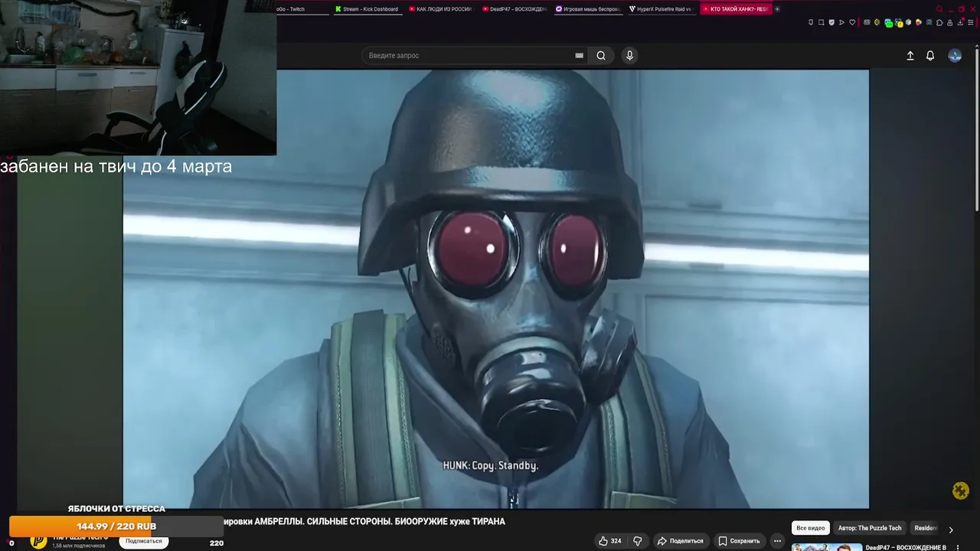Image resolution: width=980 pixels, height=551 pixels.
Task: Click the scrollbar up arrow
Action: click(976, 47)
